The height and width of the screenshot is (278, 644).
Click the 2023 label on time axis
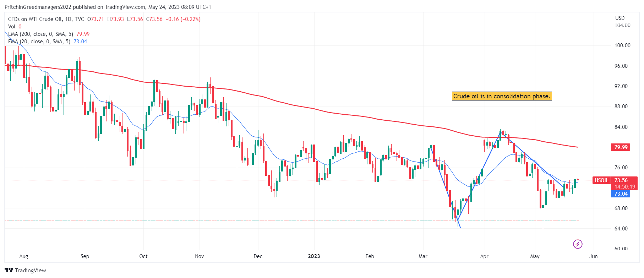click(x=314, y=256)
